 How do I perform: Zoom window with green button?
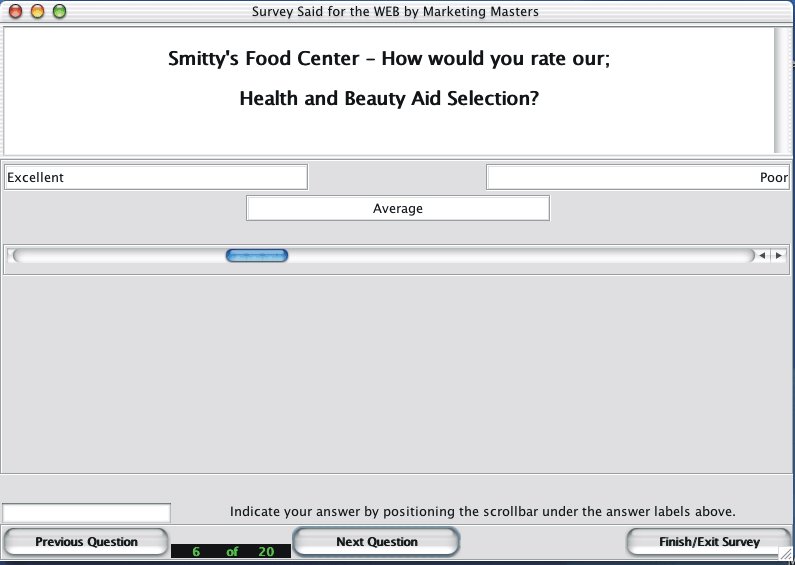point(59,11)
